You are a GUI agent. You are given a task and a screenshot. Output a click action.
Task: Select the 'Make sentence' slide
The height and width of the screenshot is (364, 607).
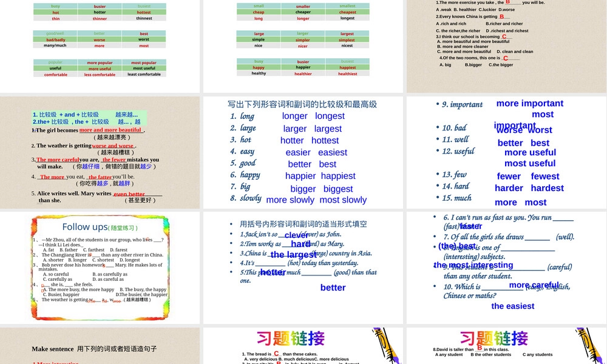point(100,346)
